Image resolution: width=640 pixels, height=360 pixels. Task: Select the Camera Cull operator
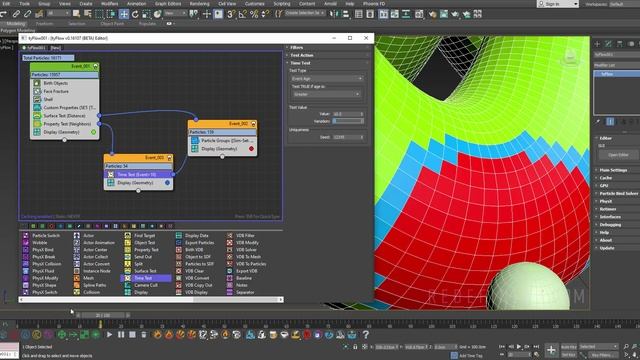tap(141, 285)
